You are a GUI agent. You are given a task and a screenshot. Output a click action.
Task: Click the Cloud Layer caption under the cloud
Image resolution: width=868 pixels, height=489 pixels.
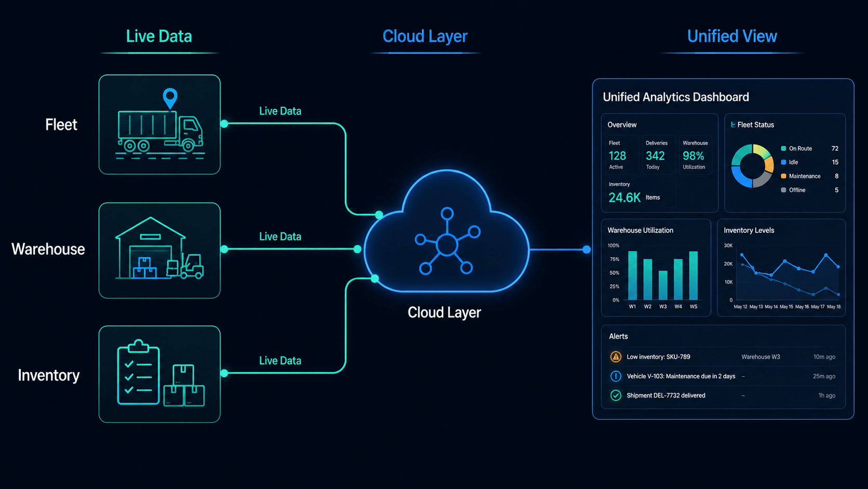click(x=444, y=312)
